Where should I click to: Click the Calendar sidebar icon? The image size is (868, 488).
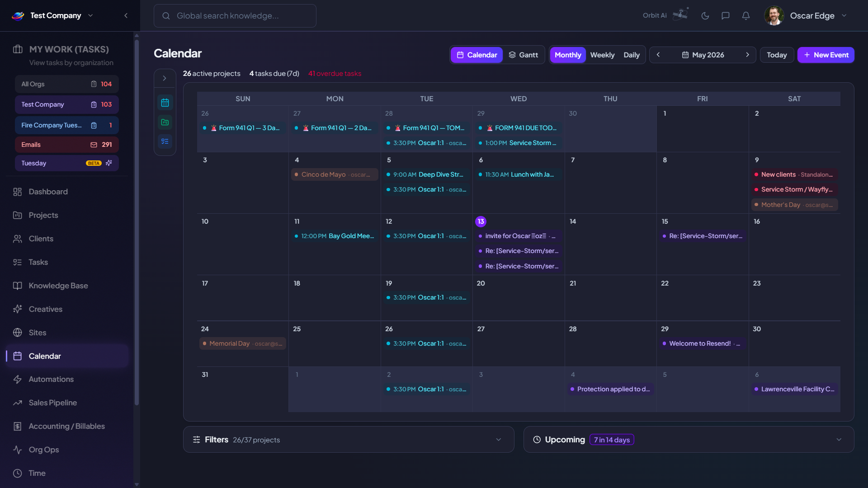click(18, 357)
